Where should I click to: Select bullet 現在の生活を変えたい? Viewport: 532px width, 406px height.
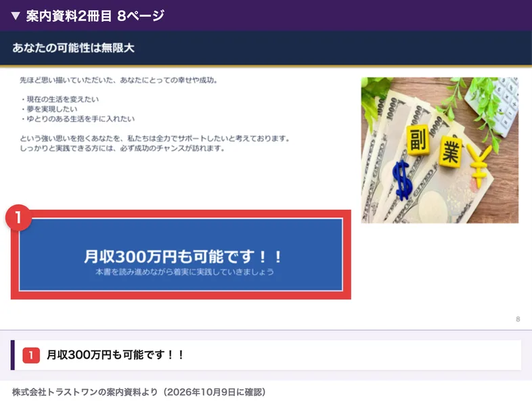point(60,99)
